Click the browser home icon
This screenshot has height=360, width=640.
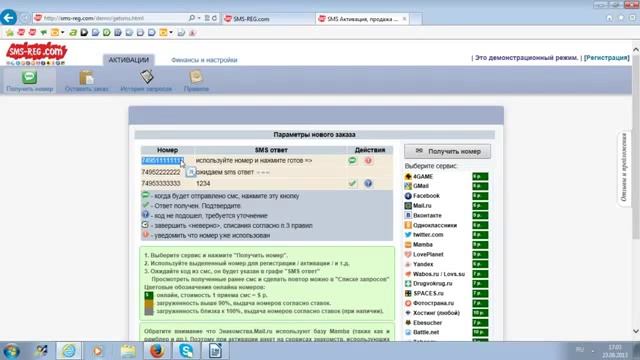[609, 18]
